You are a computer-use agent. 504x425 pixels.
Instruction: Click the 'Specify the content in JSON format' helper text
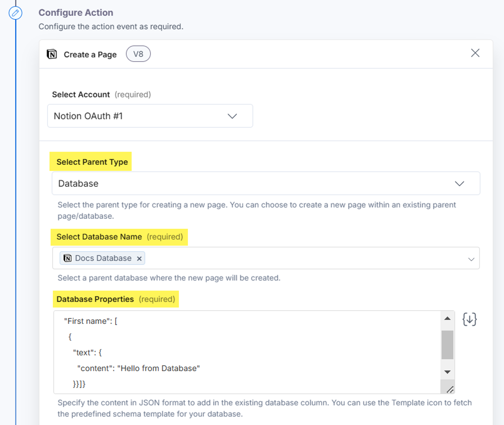(264, 408)
